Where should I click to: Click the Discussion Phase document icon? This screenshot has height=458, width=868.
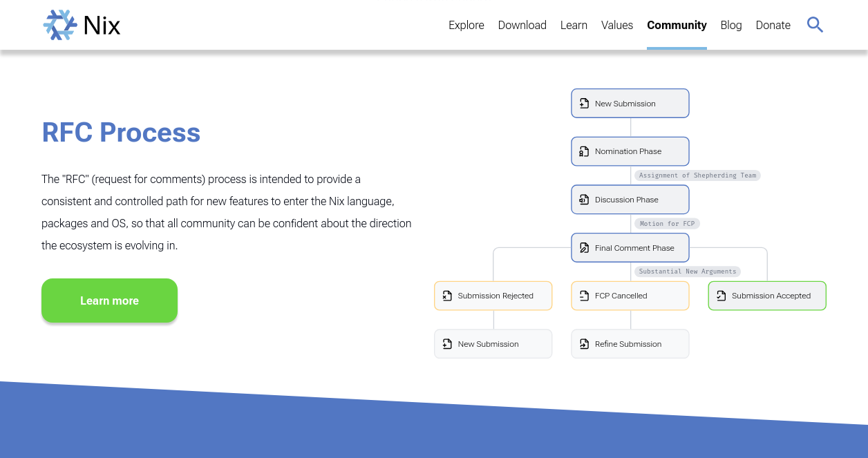tap(585, 199)
